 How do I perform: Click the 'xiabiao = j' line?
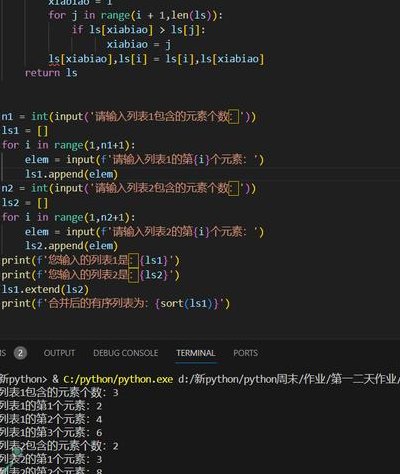[x=139, y=44]
